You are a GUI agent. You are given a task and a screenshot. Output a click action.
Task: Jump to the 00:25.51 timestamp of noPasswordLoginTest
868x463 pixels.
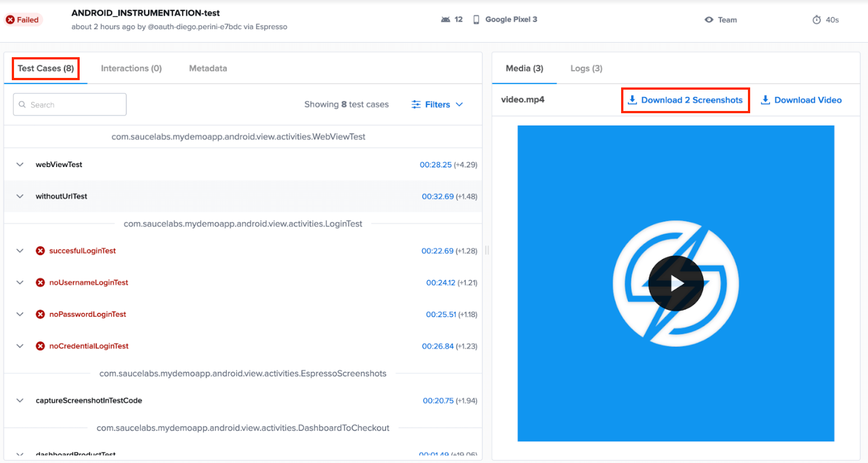[440, 314]
